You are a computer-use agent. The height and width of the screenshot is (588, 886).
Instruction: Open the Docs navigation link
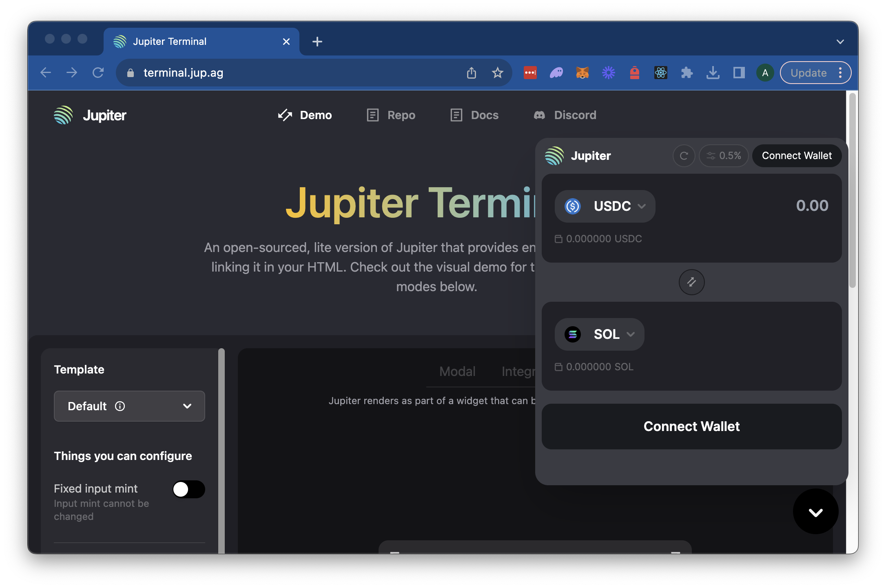[x=474, y=115]
